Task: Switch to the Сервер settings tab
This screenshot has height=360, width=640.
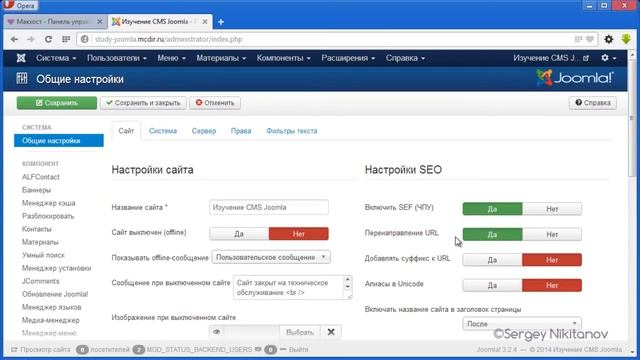Action: tap(204, 131)
